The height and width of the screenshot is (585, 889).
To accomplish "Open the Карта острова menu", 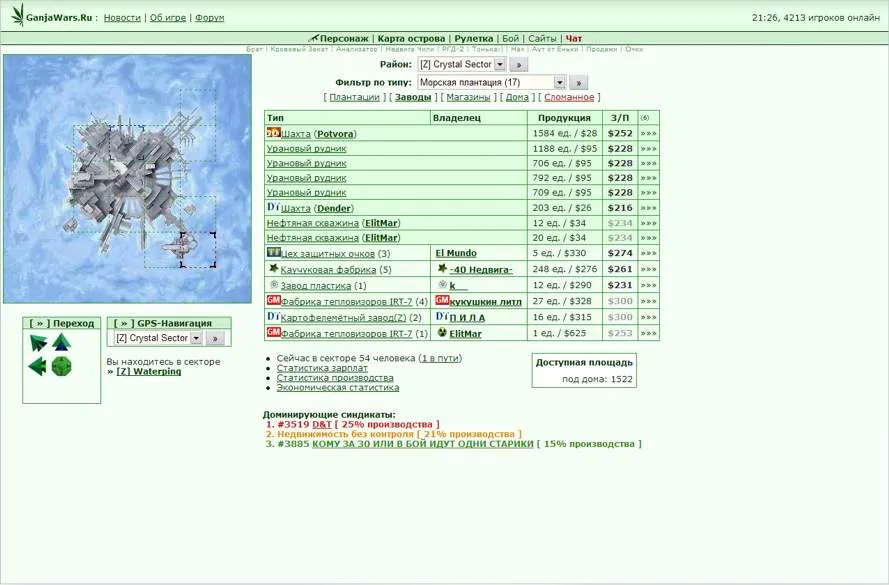I will point(411,39).
